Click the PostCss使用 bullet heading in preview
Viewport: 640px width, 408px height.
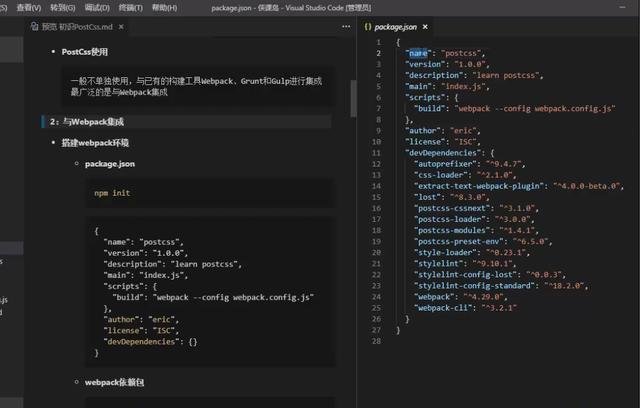(84, 52)
